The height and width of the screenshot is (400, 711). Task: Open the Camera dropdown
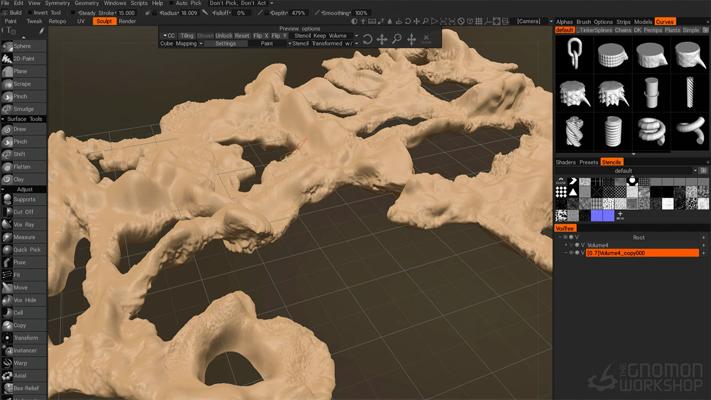(528, 20)
